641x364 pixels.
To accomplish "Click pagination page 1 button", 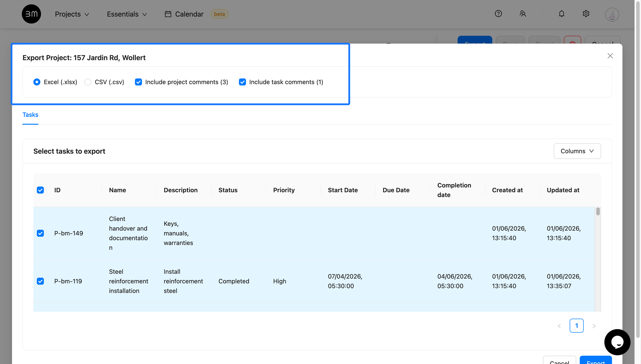I will coord(576,325).
